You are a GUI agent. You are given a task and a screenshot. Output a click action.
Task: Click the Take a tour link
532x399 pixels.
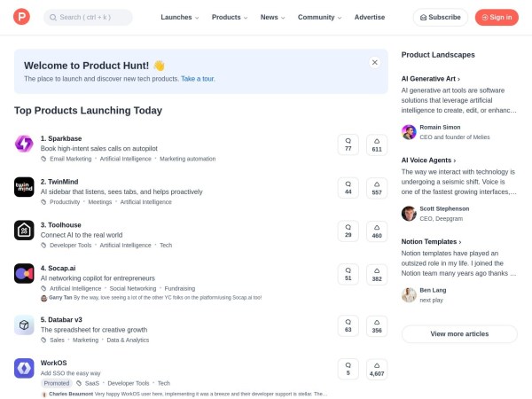click(x=198, y=79)
